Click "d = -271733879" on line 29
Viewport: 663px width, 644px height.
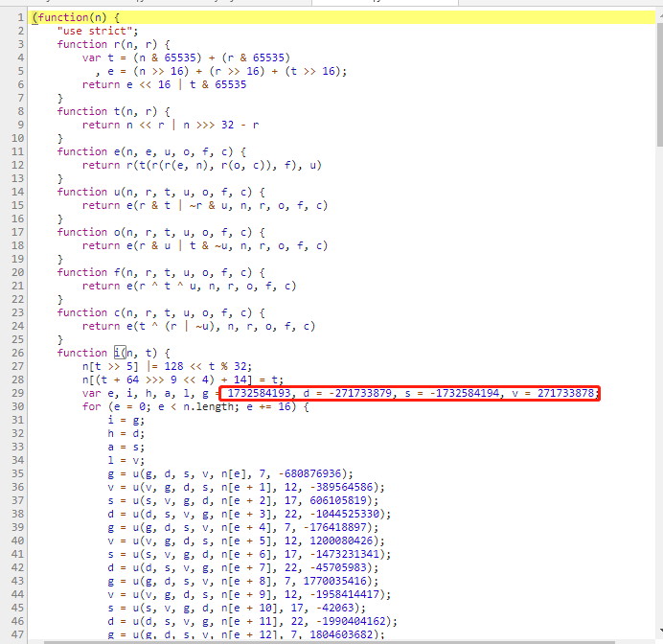(347, 393)
